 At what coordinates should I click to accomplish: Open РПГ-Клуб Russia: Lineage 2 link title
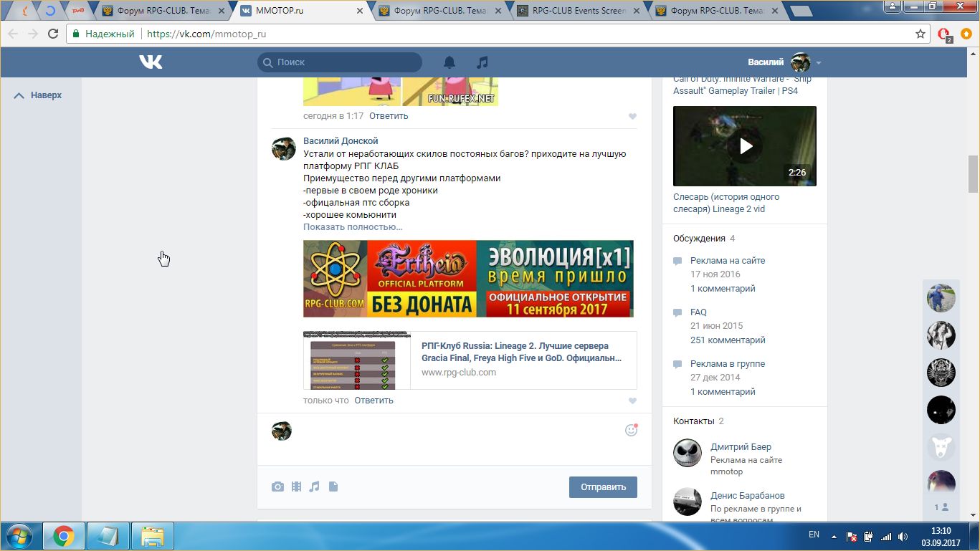[x=521, y=352]
